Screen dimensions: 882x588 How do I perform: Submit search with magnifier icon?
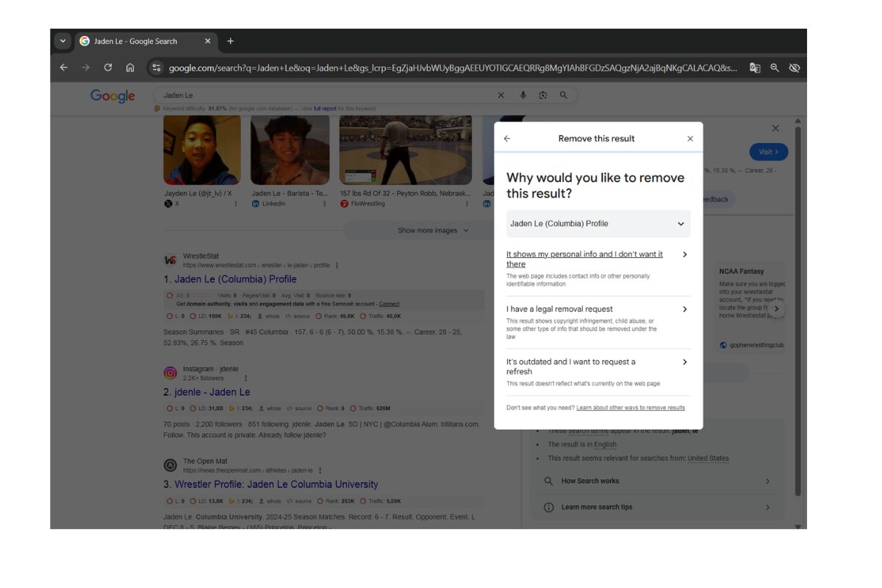click(x=563, y=95)
